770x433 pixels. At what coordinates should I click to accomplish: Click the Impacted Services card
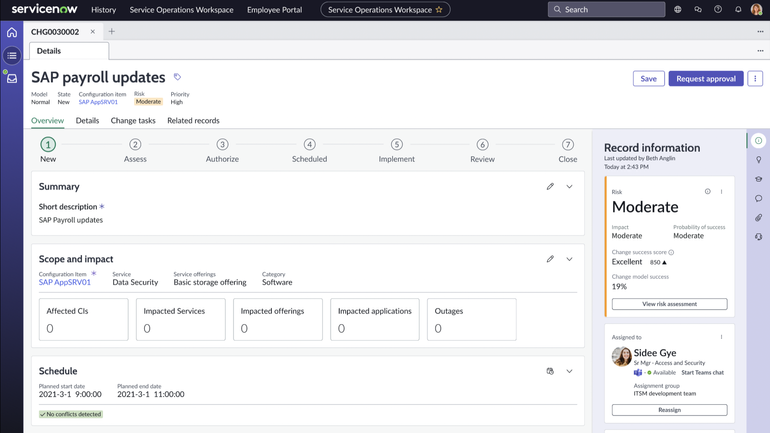pos(181,320)
